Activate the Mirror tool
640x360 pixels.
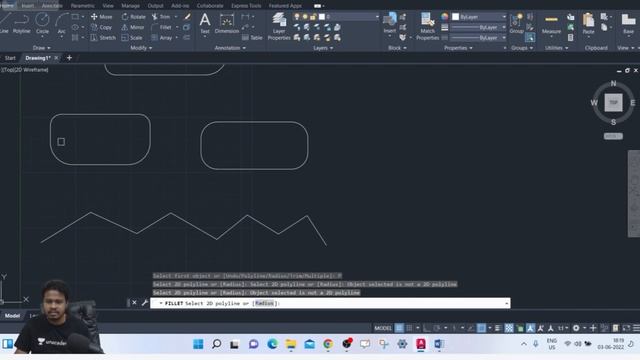pos(133,27)
